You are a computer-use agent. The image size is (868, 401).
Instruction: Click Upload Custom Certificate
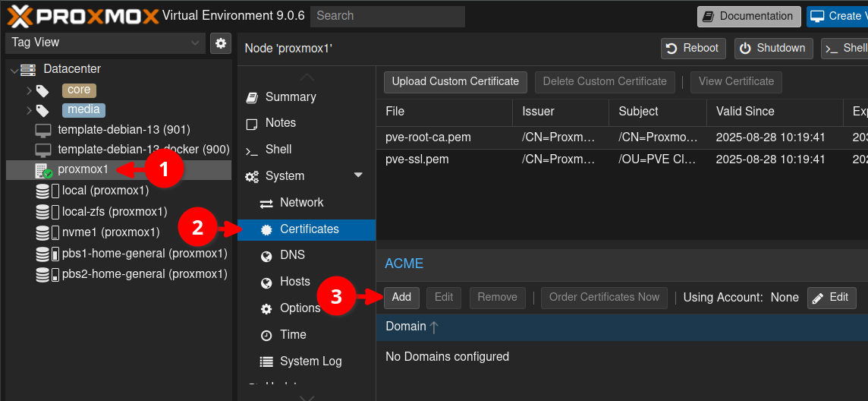(x=455, y=81)
